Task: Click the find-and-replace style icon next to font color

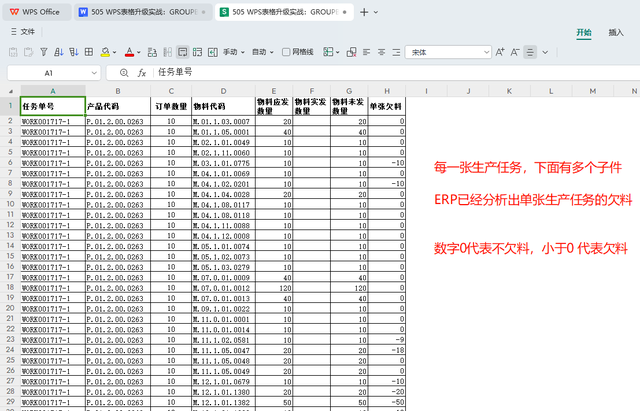Action: (x=152, y=52)
